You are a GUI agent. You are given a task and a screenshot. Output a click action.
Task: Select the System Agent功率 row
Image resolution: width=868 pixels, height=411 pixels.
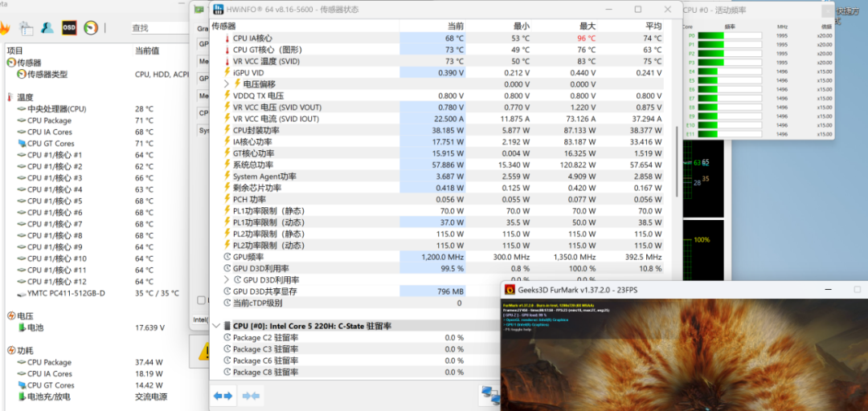(x=437, y=177)
